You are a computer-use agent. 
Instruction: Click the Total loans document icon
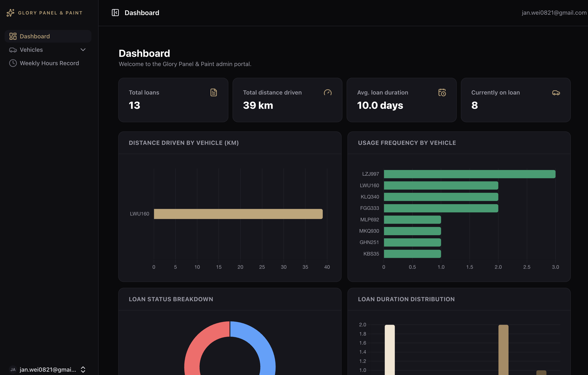[x=214, y=92]
